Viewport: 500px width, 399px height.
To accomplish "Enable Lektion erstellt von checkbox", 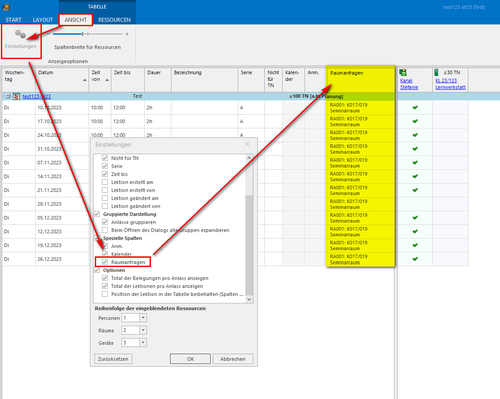I will (x=105, y=190).
